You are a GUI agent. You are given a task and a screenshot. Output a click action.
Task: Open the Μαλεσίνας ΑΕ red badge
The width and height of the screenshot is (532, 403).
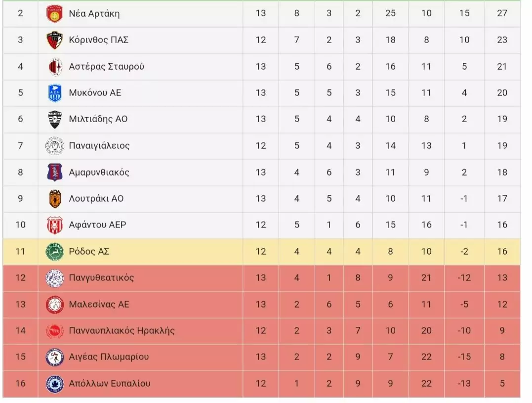(54, 305)
